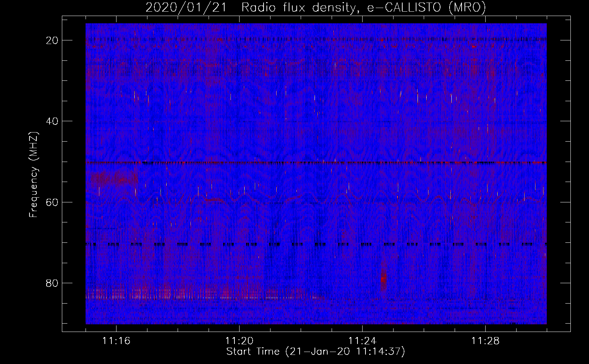Click the 11:28 time tick label
589x364 pixels.
click(485, 341)
